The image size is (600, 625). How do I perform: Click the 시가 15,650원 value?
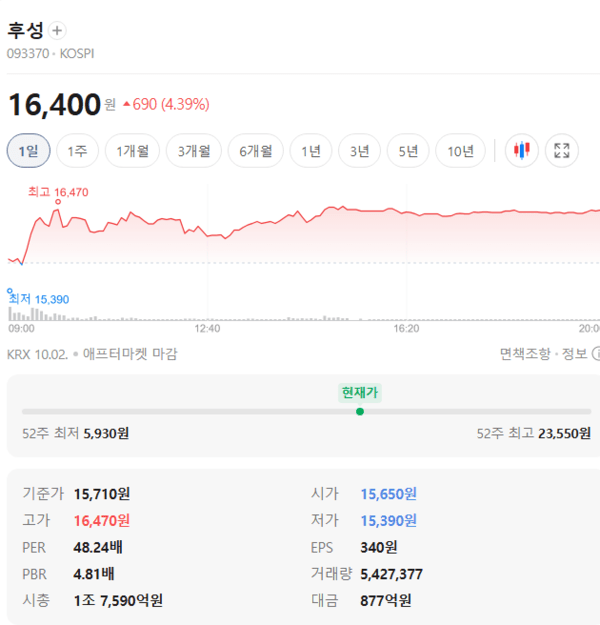(x=389, y=494)
